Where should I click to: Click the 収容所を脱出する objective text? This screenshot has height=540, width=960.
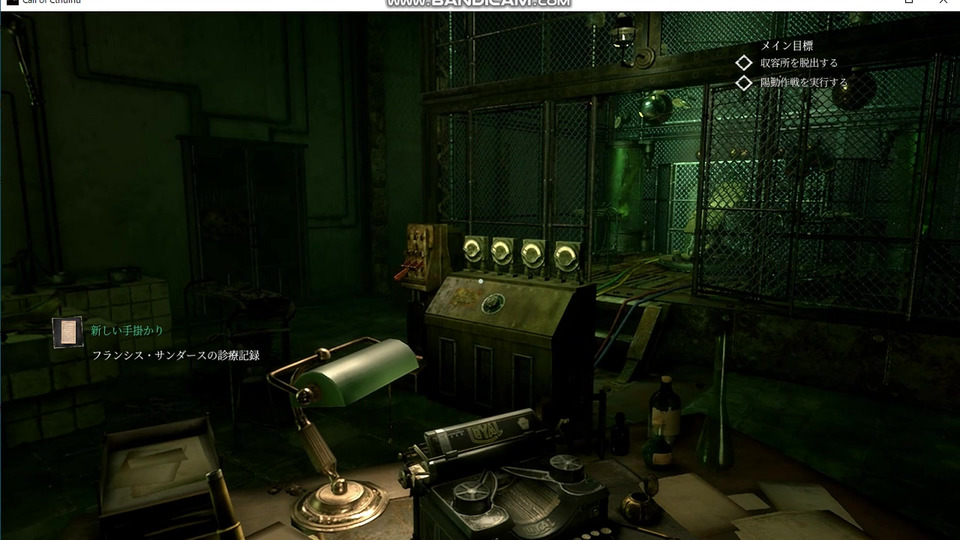pos(799,63)
